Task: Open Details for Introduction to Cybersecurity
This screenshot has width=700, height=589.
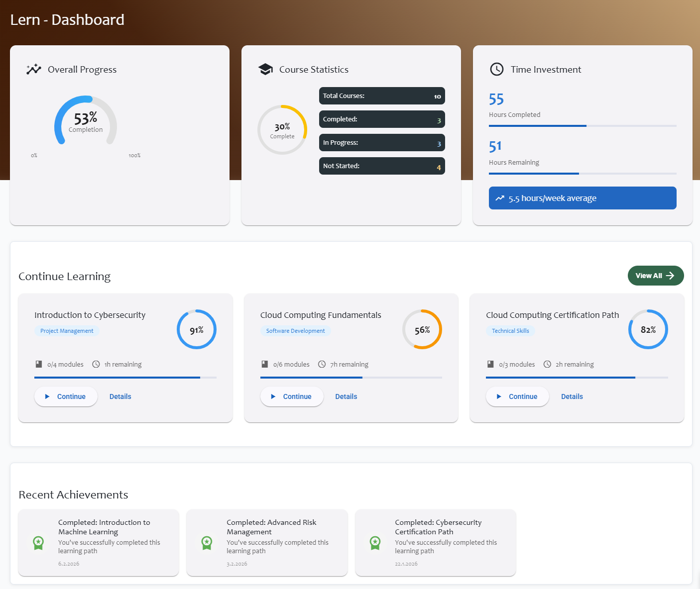Action: [x=120, y=396]
